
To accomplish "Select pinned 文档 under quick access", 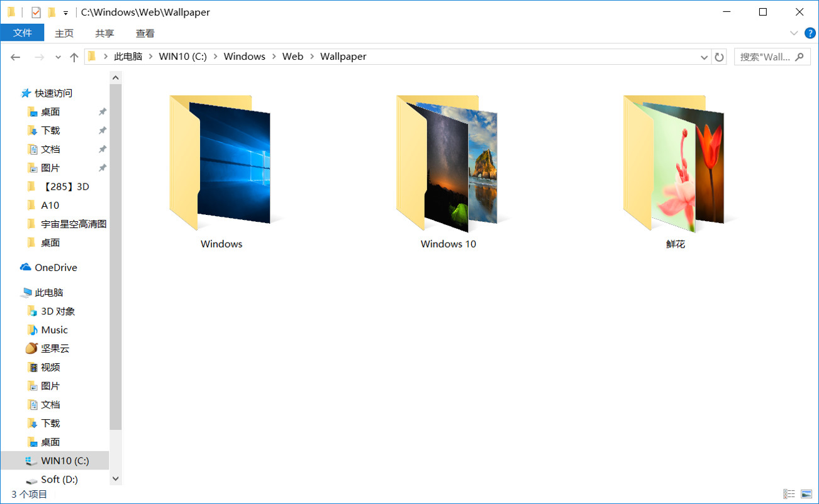I will (50, 150).
